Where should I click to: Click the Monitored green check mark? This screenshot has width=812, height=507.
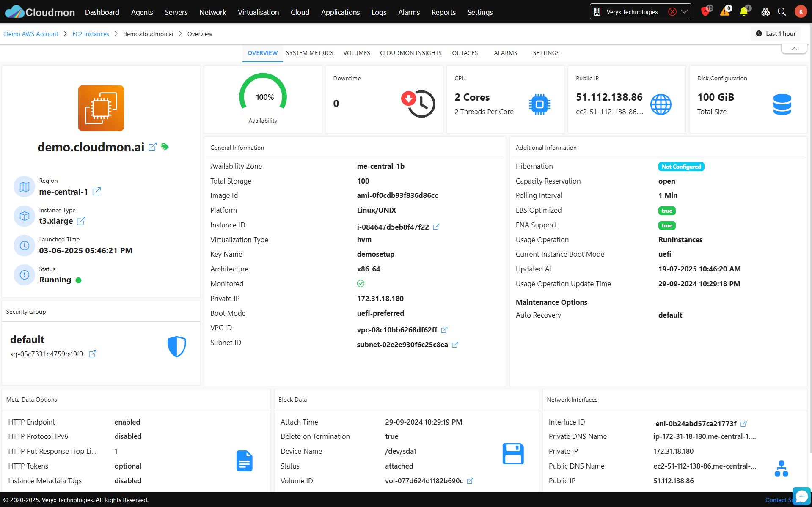[x=361, y=283]
